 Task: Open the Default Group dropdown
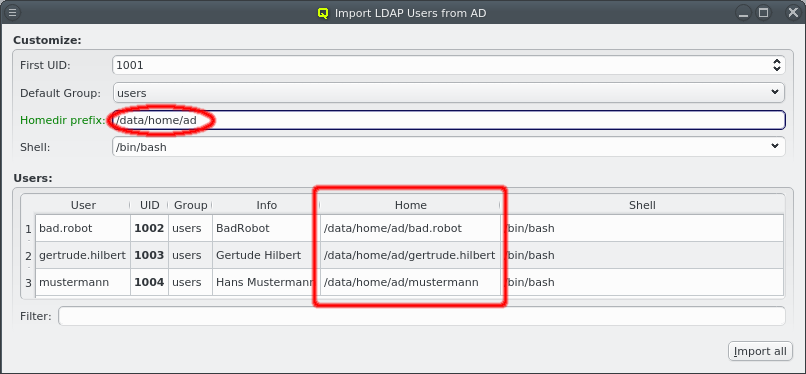[x=449, y=93]
